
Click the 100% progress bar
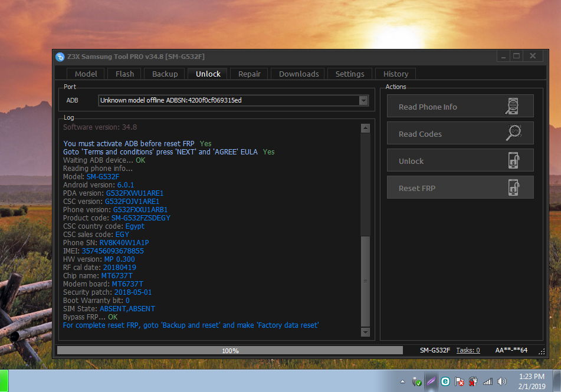coord(230,351)
